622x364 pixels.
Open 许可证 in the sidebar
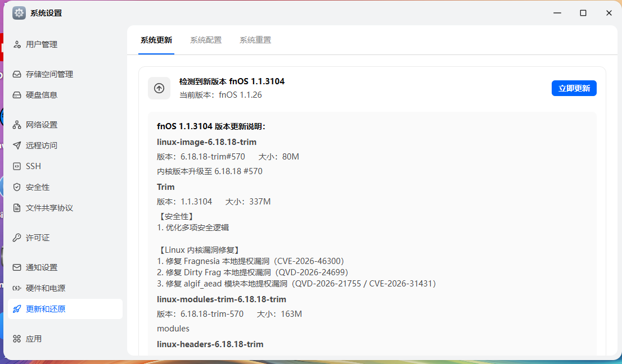coord(65,238)
